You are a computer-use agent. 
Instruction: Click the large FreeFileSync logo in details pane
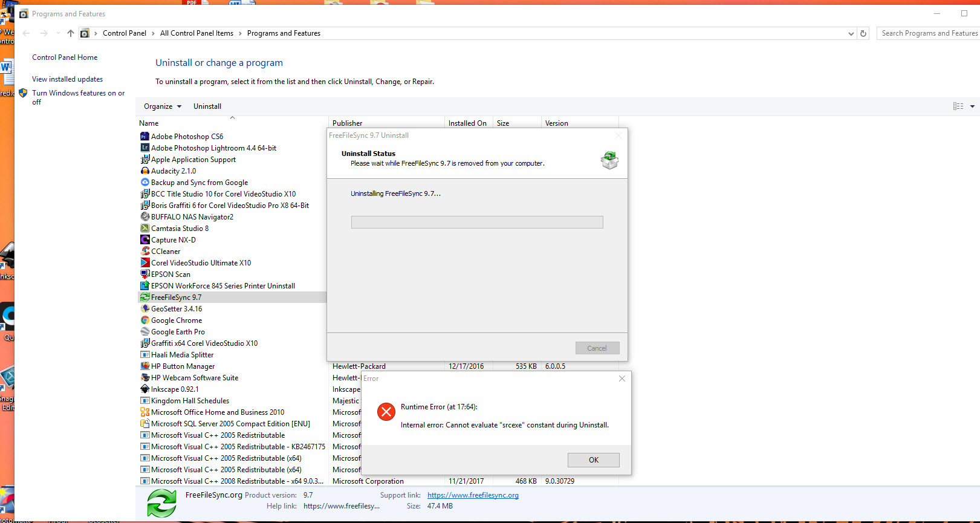click(x=162, y=503)
